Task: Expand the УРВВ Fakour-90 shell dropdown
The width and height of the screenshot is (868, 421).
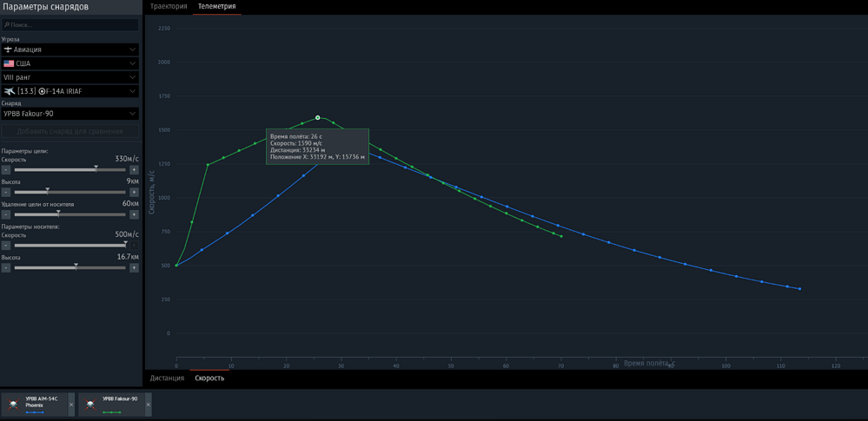Action: (x=70, y=114)
